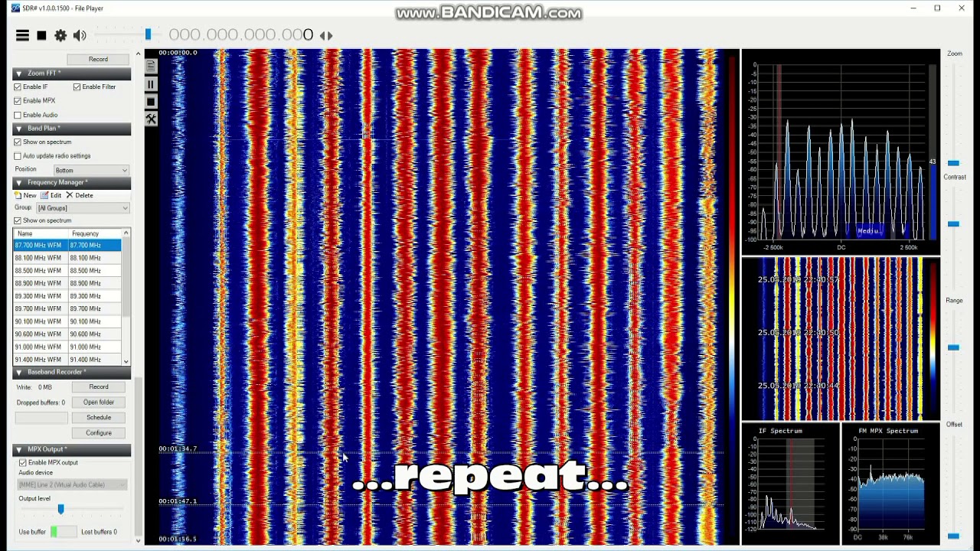Open settings via the gear icon
980x551 pixels.
click(60, 35)
